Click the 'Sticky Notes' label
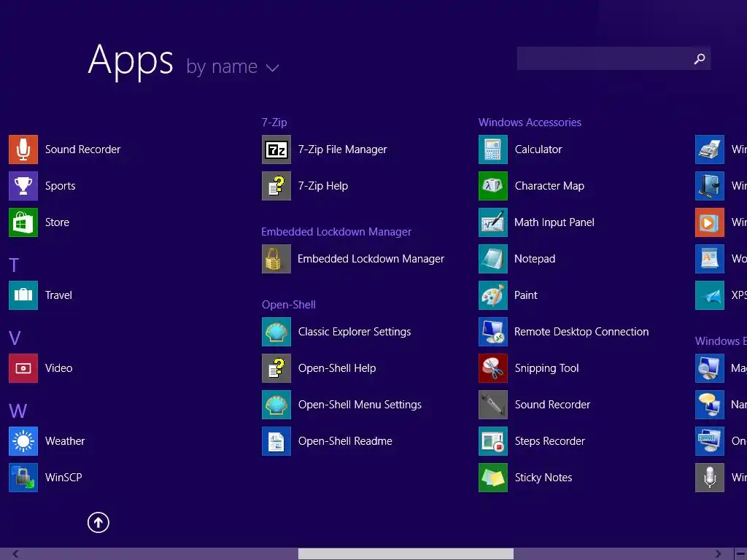Screen dimensions: 747x560 click(543, 478)
